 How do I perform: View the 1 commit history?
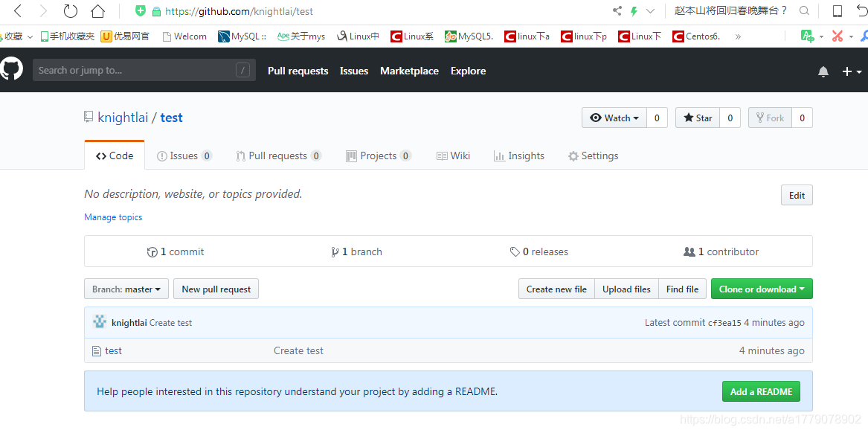(x=176, y=251)
